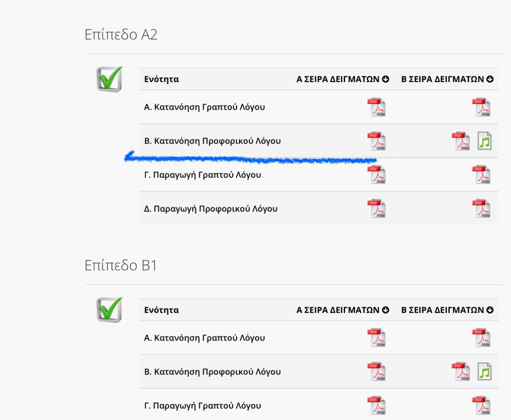Click the green checkmark beside Επίπεδο B1 table
Viewport: 511px width, 420px height.
109,310
